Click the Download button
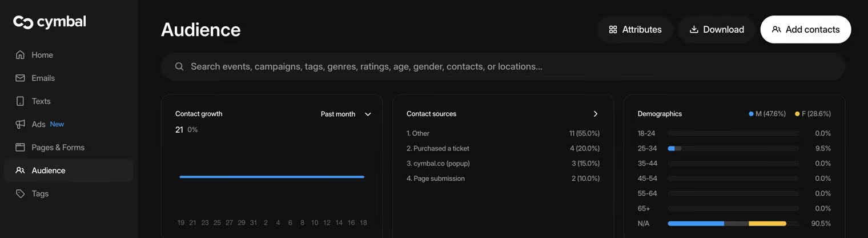Screen dimensions: 868x238 (x=716, y=29)
